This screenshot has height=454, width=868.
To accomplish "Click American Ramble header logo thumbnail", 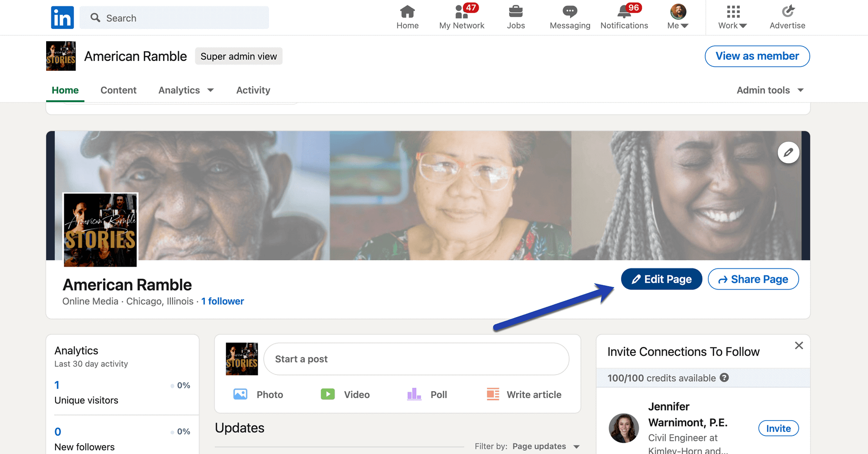I will point(61,56).
